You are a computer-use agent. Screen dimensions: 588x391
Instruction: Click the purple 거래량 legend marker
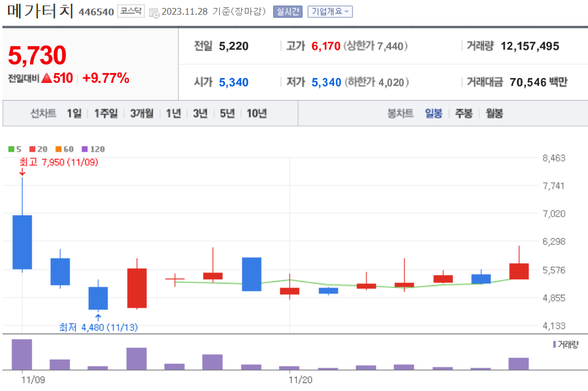tap(554, 344)
